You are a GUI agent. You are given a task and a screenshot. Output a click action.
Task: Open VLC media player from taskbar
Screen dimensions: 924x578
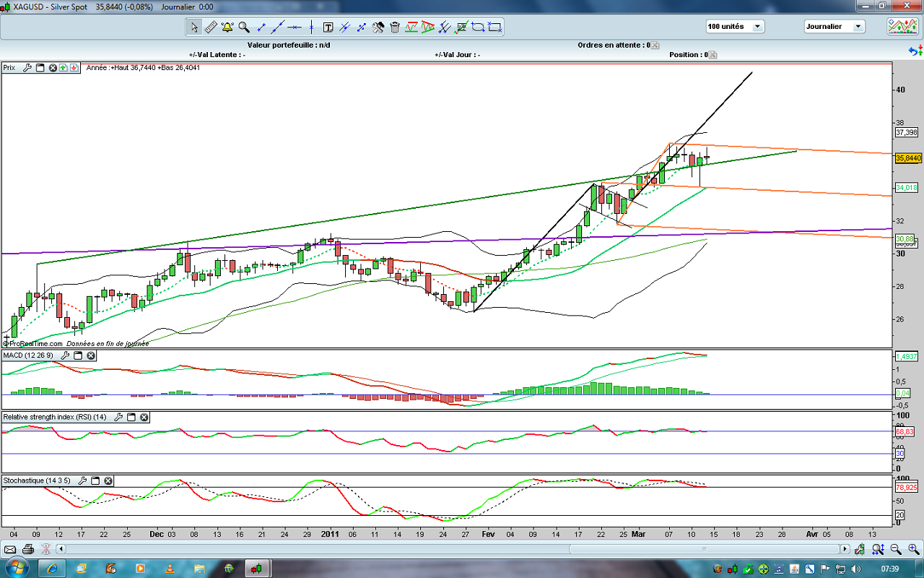(169, 569)
